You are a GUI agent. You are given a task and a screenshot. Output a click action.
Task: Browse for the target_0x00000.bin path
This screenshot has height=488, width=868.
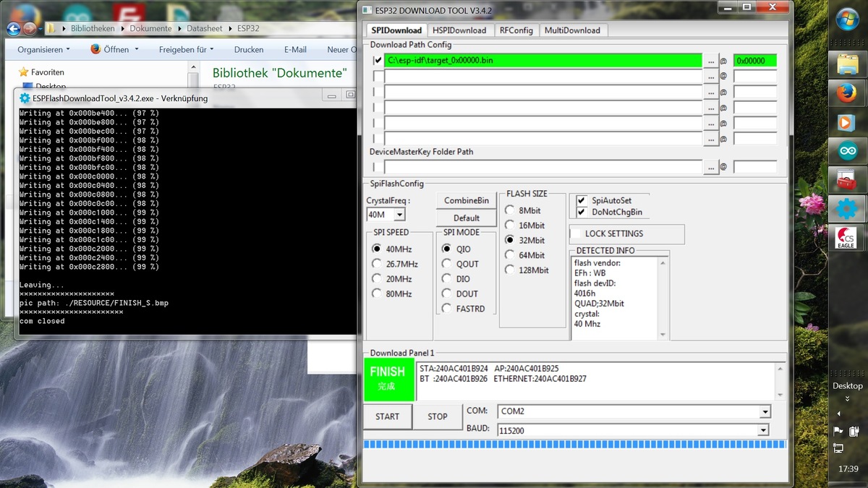[711, 61]
